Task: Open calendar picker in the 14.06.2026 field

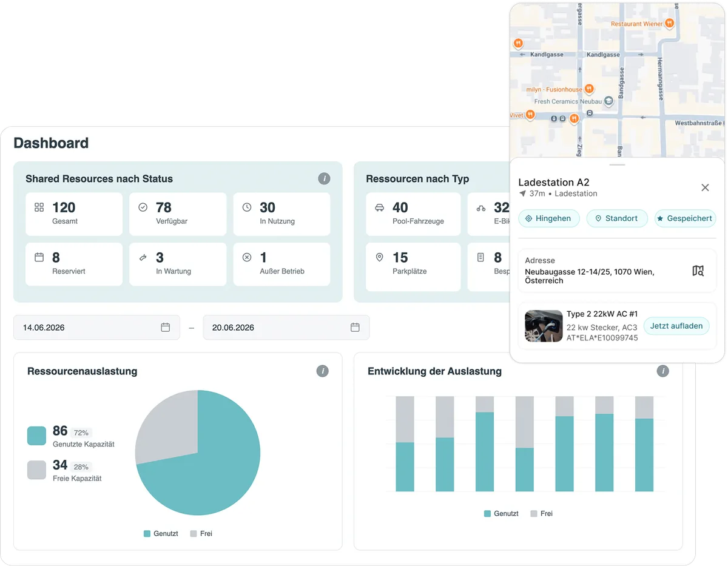Action: (166, 327)
